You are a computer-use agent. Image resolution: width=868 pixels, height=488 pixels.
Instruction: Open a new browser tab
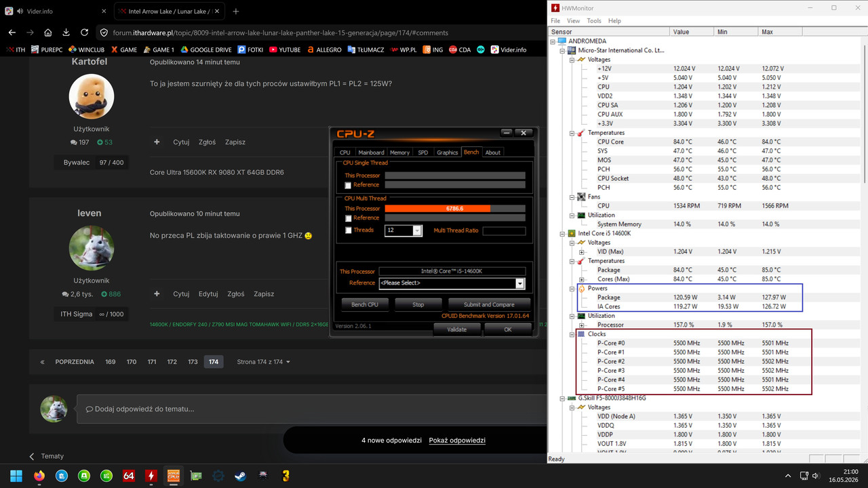click(235, 12)
